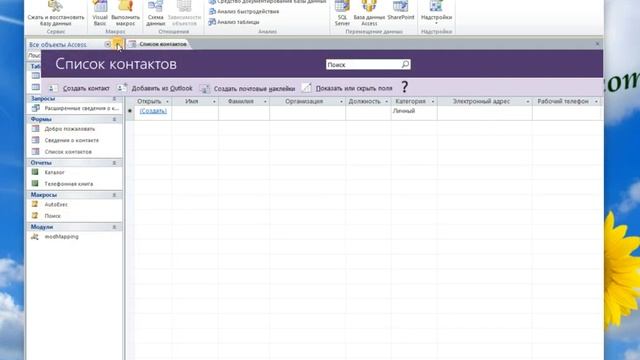Click the Каталог report icon
Screen dimensions: 640x360
[x=36, y=172]
